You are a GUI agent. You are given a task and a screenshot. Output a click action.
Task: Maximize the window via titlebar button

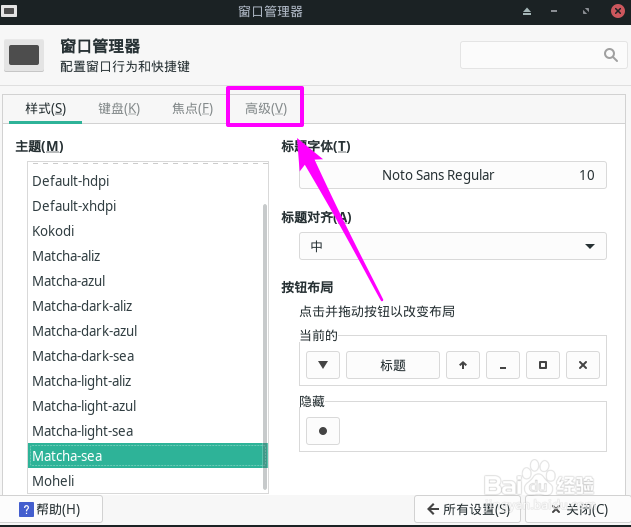[x=586, y=11]
